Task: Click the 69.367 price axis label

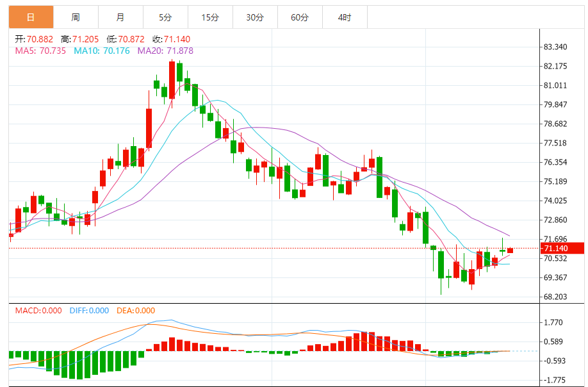Action: coord(555,277)
